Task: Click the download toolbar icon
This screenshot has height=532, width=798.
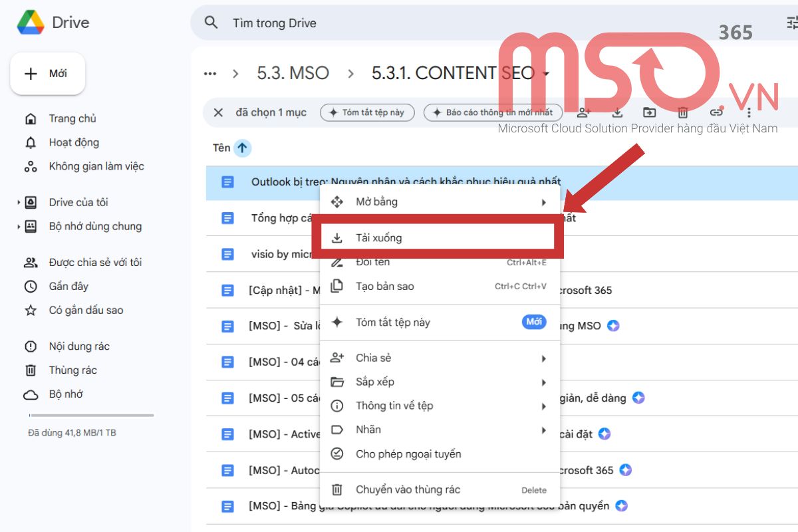Action: [x=617, y=112]
